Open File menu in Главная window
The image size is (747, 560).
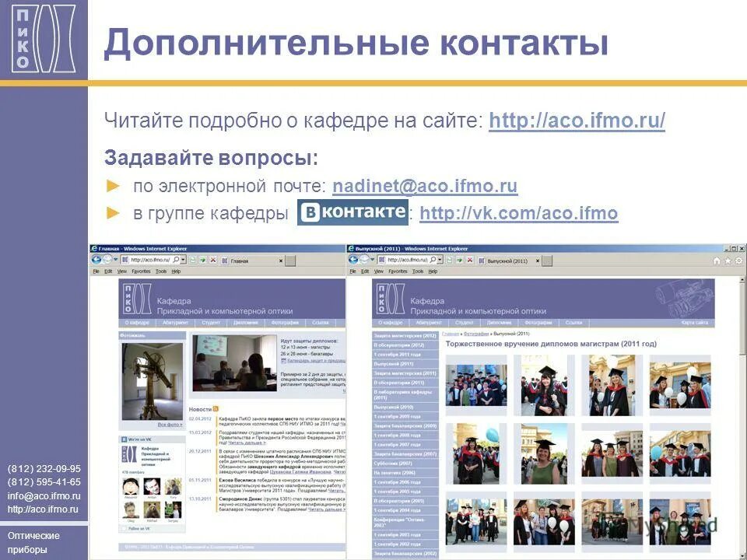(96, 271)
